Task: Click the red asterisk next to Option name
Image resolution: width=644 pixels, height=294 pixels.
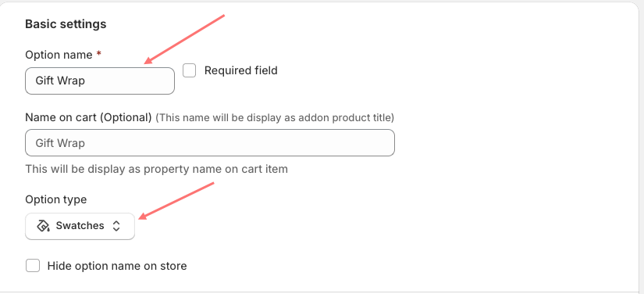Action: 98,54
